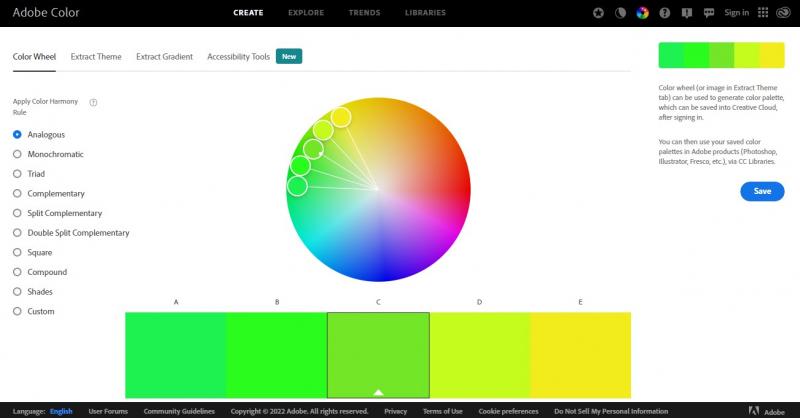Click the yellow handle on the color wheel
The width and height of the screenshot is (800, 418).
click(341, 117)
